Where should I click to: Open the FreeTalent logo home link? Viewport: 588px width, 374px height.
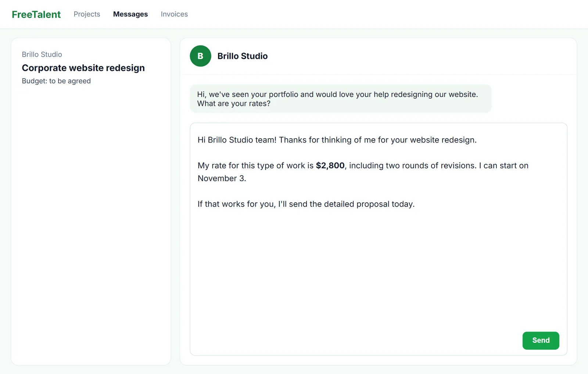(x=36, y=14)
